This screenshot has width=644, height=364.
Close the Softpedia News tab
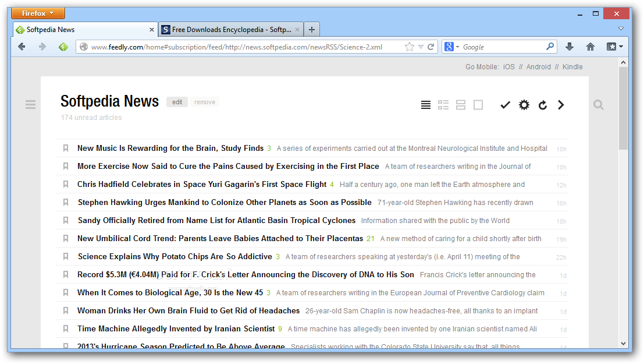(x=152, y=30)
